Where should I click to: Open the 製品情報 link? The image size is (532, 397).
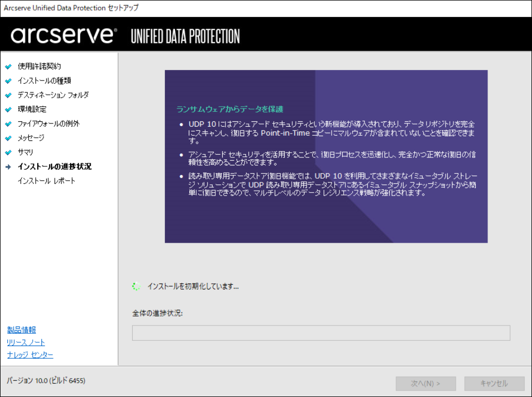[21, 330]
